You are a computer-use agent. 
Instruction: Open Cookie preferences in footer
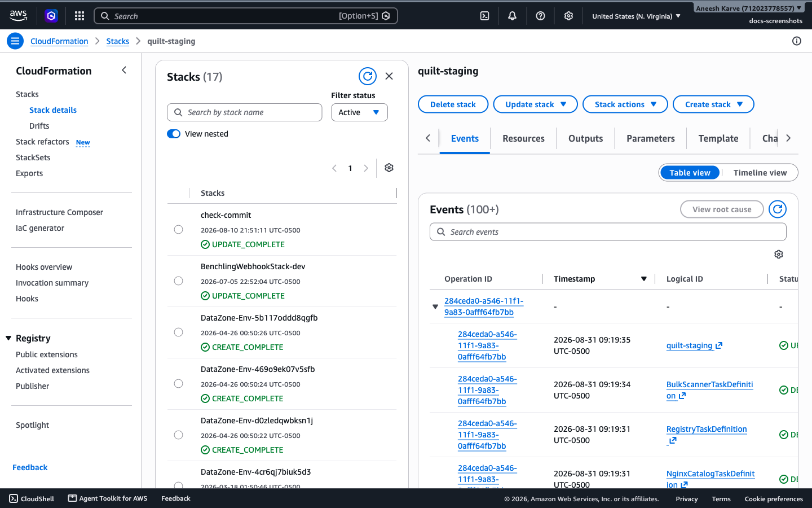coord(774,499)
